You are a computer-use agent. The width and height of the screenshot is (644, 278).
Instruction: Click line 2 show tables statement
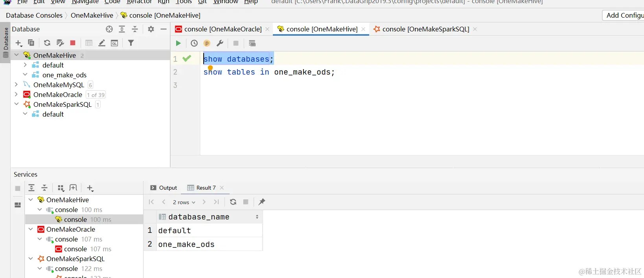click(269, 72)
